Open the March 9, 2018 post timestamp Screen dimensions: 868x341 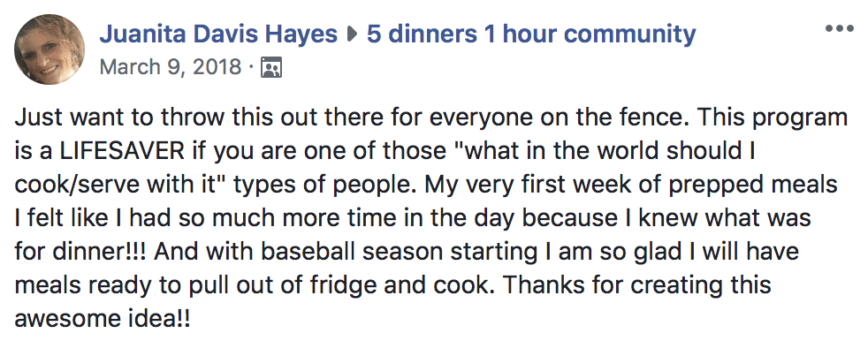point(171,67)
